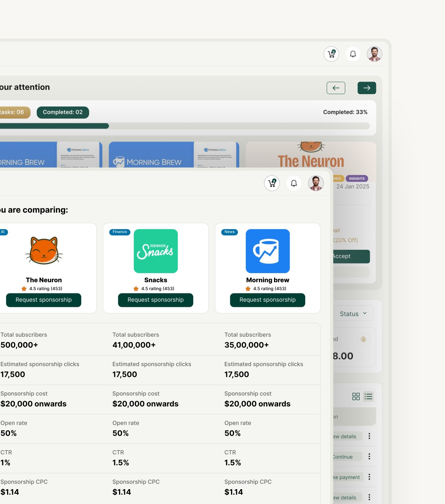445x504 pixels.
Task: Click the 41,00,000+ subscribers value
Action: 134,345
